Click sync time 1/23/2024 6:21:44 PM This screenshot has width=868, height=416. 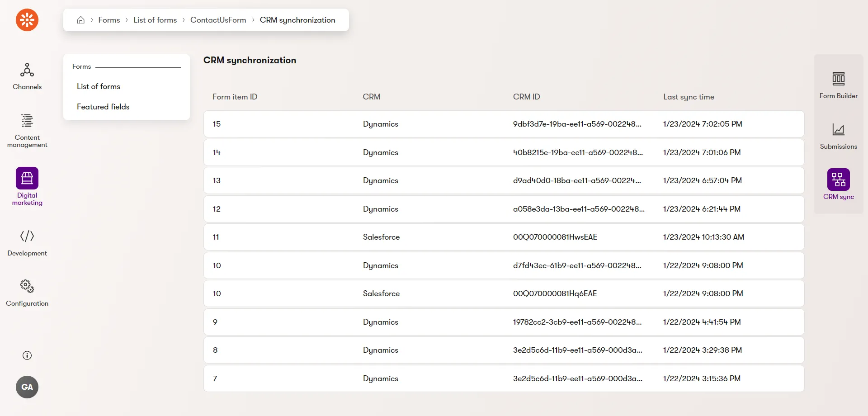click(x=702, y=209)
